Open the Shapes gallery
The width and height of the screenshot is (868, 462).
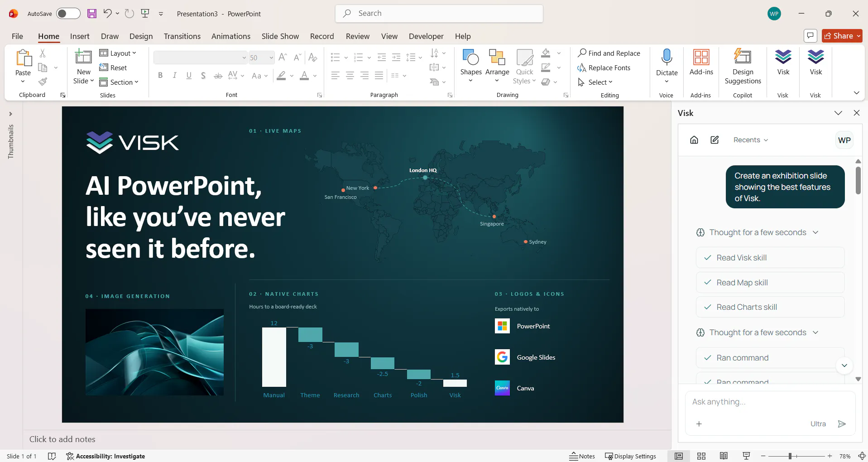click(x=471, y=67)
